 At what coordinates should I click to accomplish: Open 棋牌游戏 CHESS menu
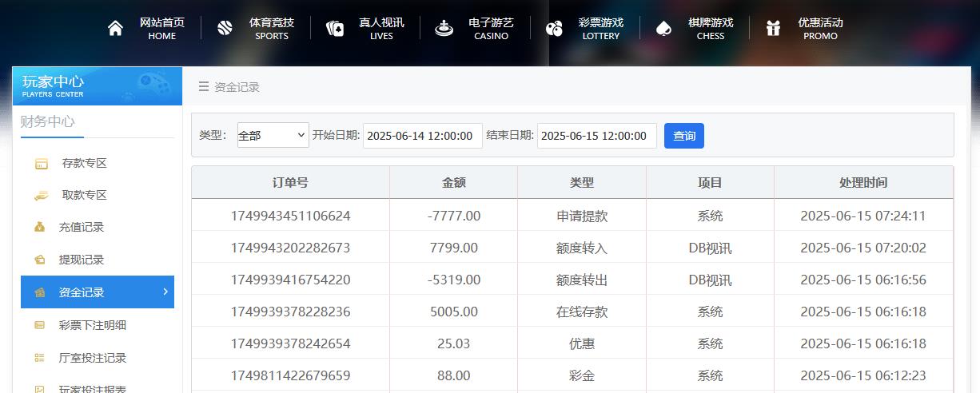click(710, 29)
